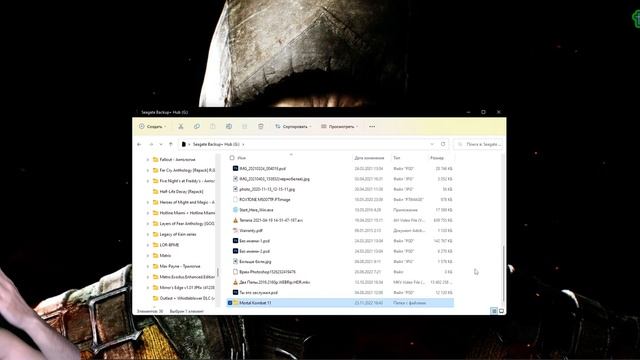Expand the Mirror's Edge folder node
This screenshot has width=640, height=360.
click(148, 287)
